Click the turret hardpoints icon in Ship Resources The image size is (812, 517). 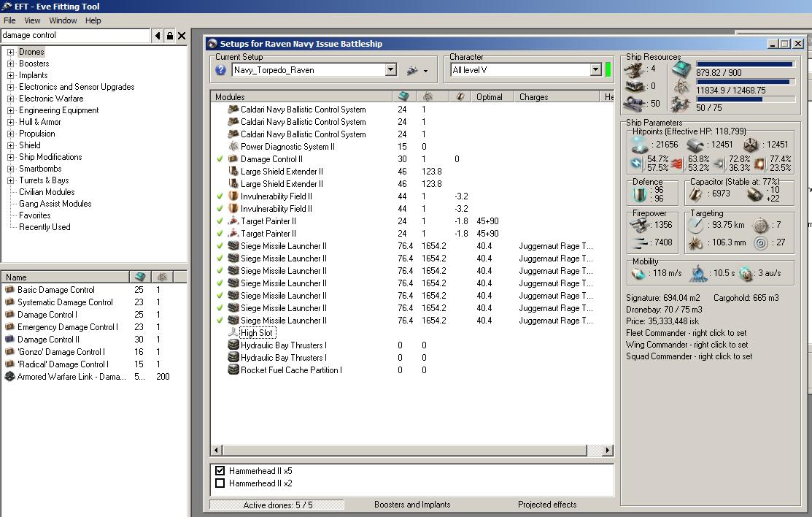[x=633, y=69]
